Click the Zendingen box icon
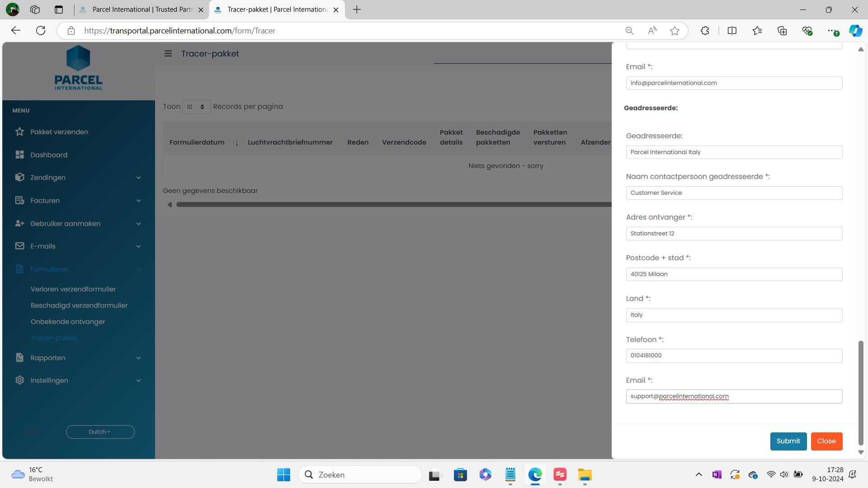 coord(19,178)
